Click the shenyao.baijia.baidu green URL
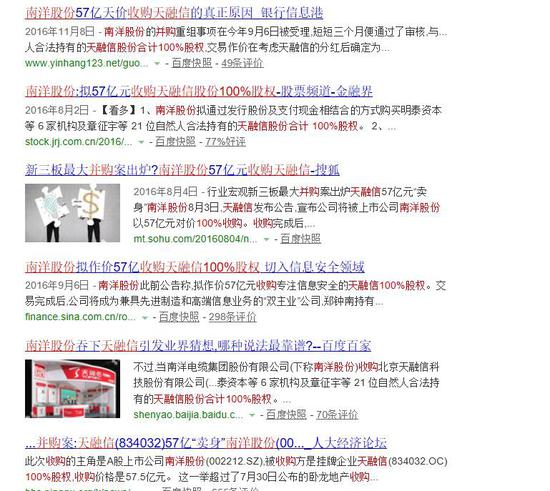The width and height of the screenshot is (550, 491). point(188,415)
